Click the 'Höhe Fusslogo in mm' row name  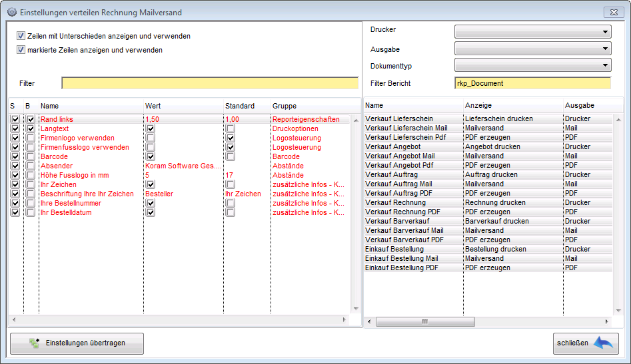tap(75, 175)
